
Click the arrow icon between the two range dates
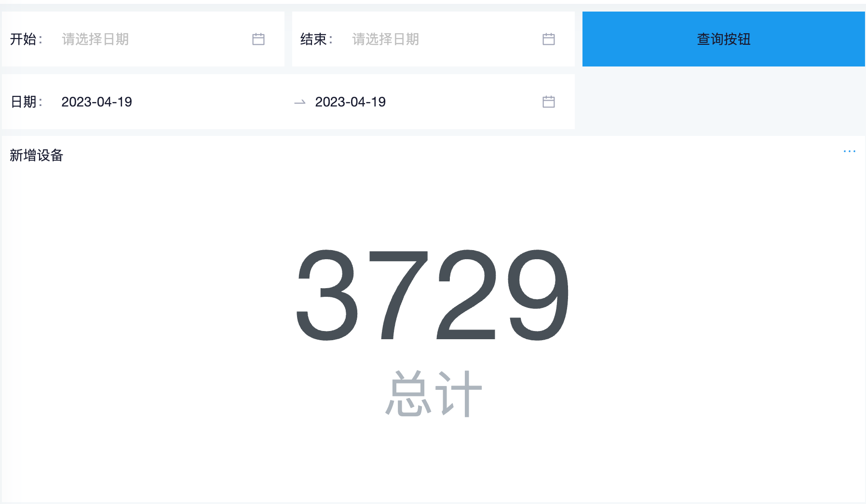pos(299,102)
